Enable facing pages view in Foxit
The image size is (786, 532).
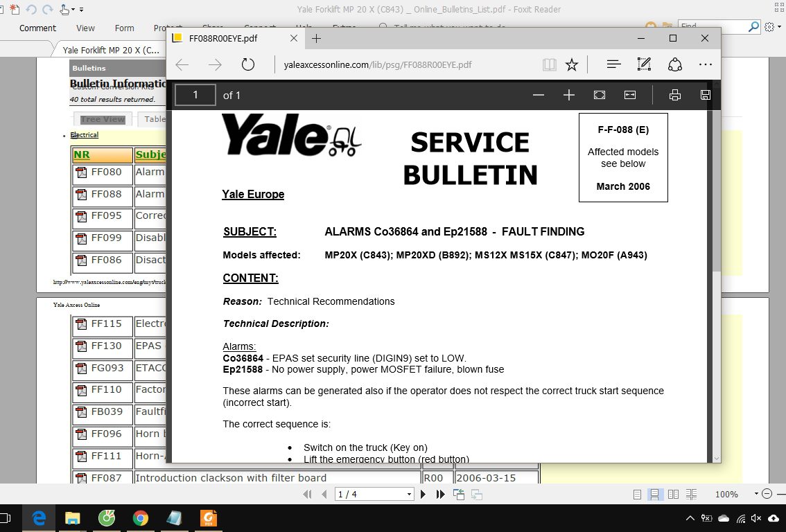[673, 494]
